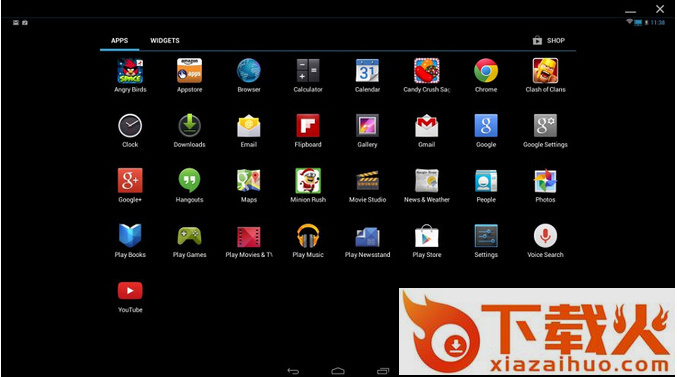Tap the Android back navigation button

[x=293, y=371]
